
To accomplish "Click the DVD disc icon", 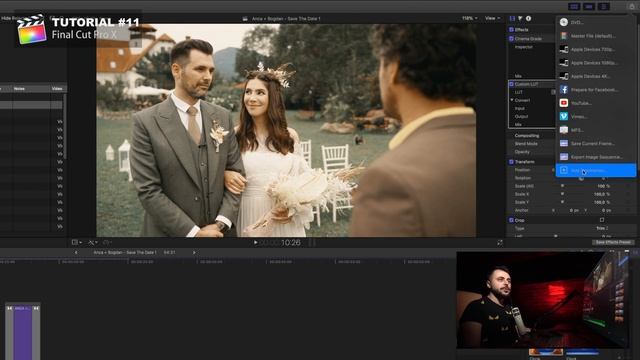I will [564, 22].
